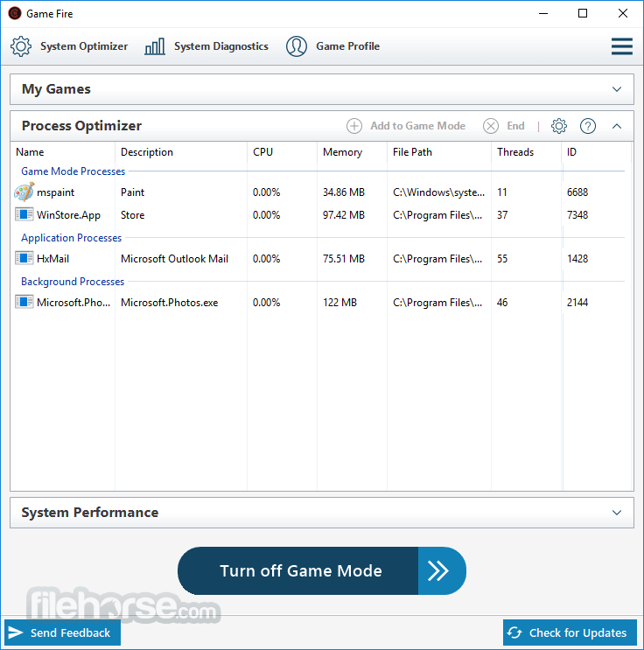Click the Paint description cell
The width and height of the screenshot is (644, 650).
pos(132,192)
